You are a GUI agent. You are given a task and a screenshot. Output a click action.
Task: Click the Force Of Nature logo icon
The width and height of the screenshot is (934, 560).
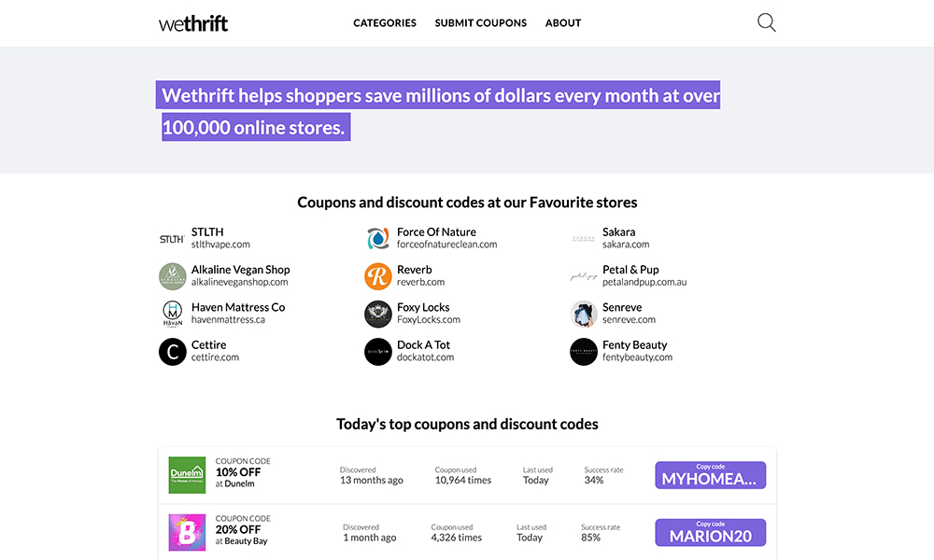point(377,239)
